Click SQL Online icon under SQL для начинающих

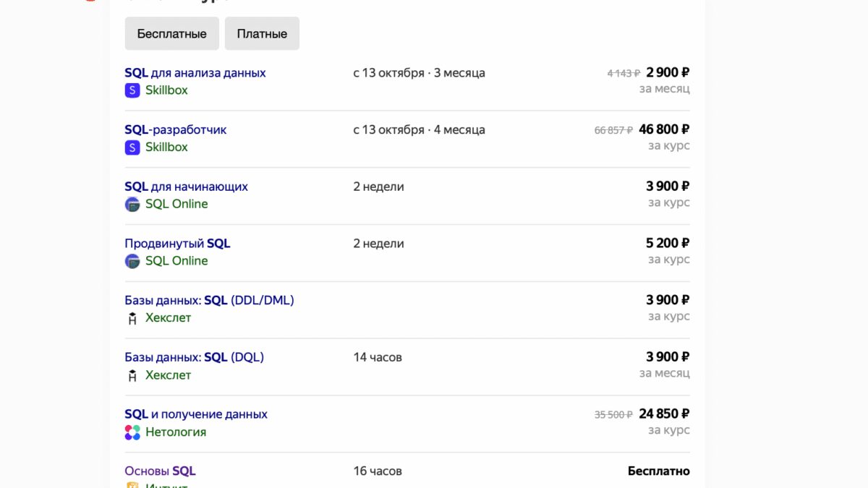[x=132, y=204]
